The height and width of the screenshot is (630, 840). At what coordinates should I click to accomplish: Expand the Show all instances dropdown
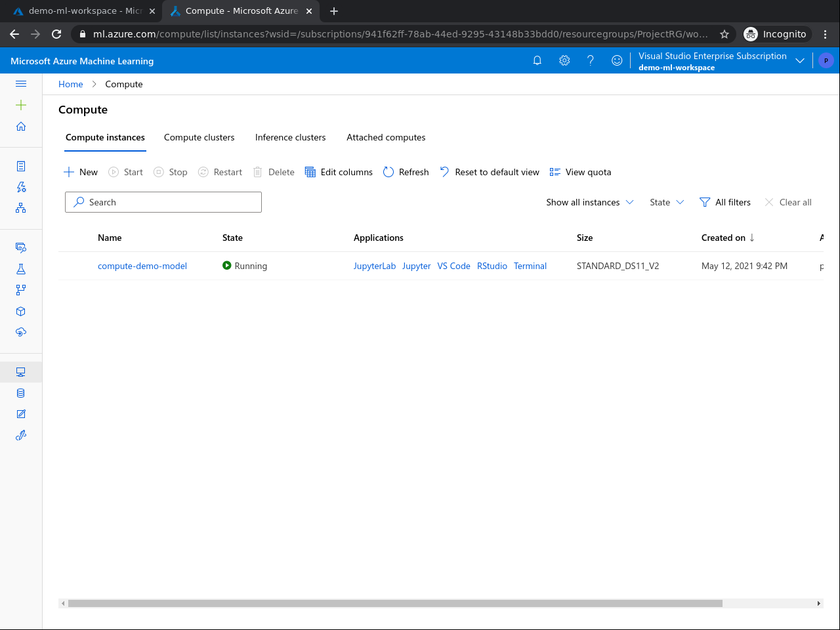point(589,202)
